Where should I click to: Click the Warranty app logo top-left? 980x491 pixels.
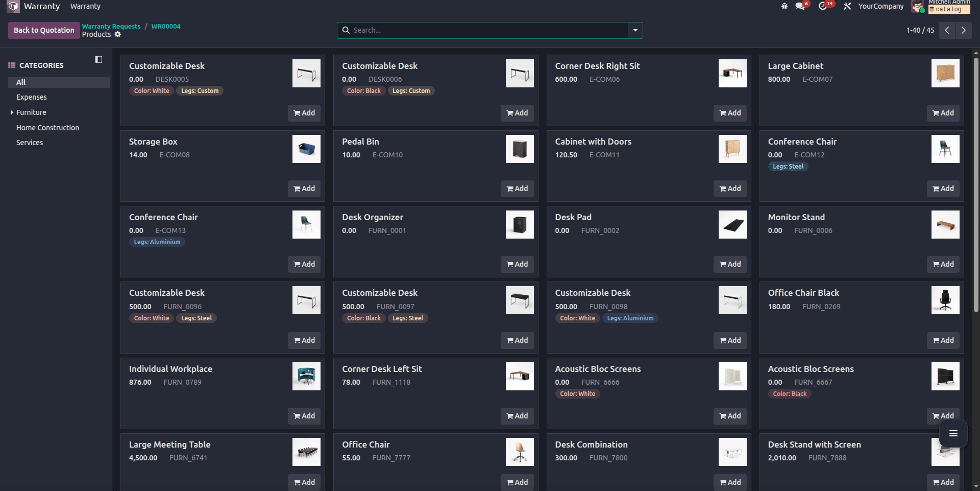coord(12,6)
